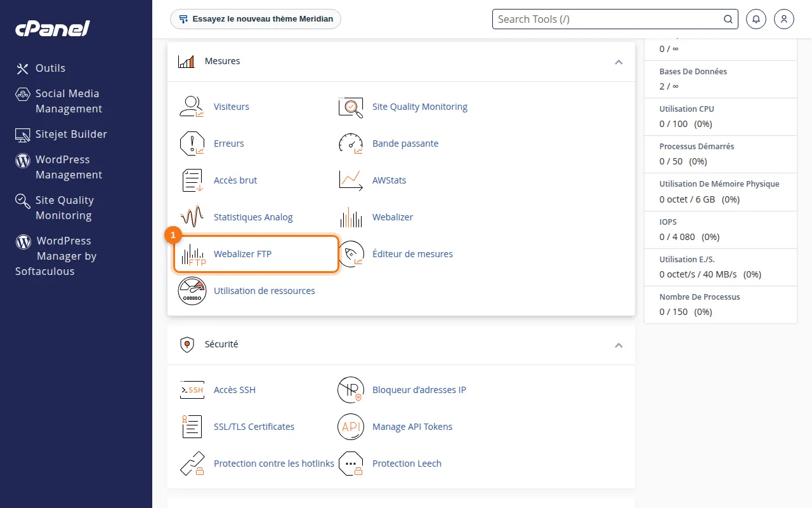Open the notifications bell
The width and height of the screenshot is (812, 508).
pyautogui.click(x=756, y=19)
